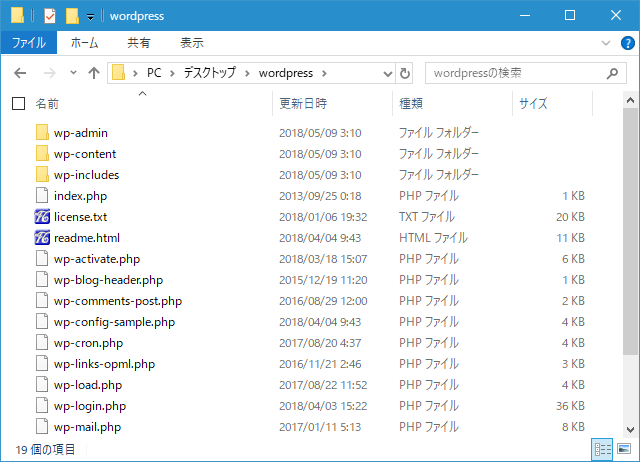Click the wp-config-sample.php file icon

pos(42,322)
